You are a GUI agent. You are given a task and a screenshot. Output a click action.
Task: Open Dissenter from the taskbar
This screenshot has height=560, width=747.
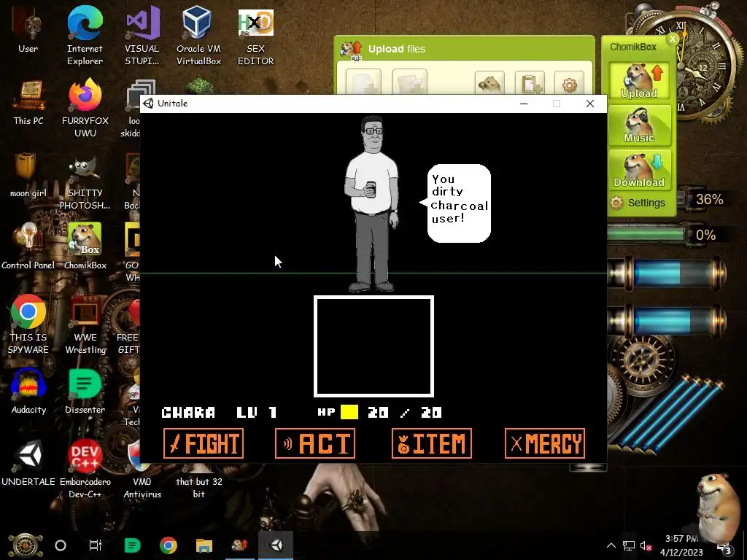click(132, 545)
